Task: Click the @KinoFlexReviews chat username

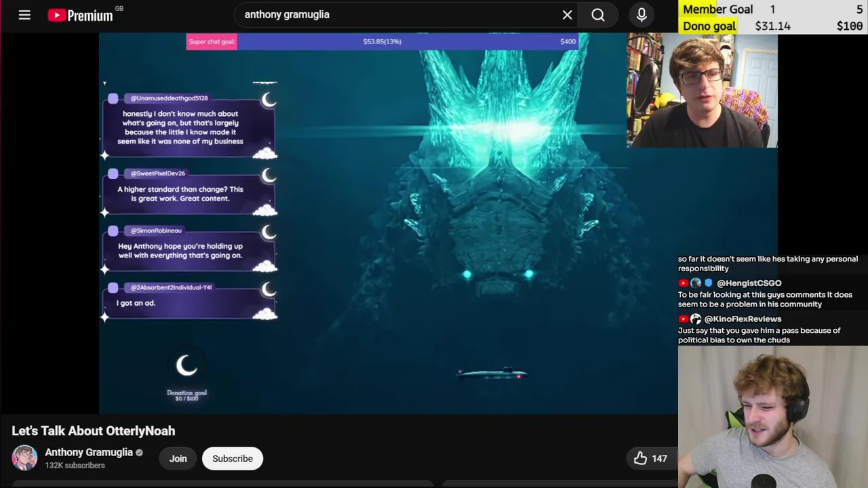Action: [x=743, y=319]
